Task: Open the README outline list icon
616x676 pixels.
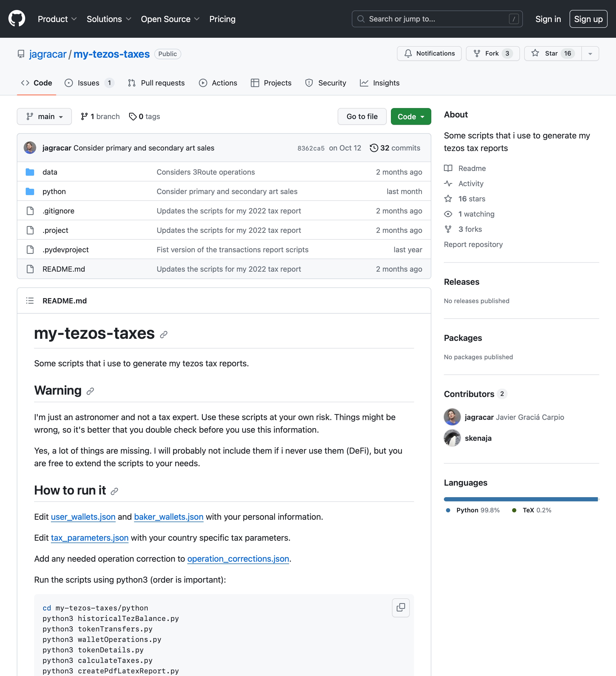Action: pos(30,301)
